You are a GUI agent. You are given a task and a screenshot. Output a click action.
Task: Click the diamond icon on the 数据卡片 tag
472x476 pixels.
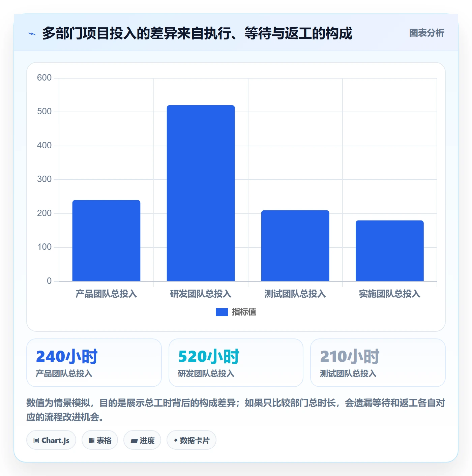pyautogui.click(x=176, y=440)
